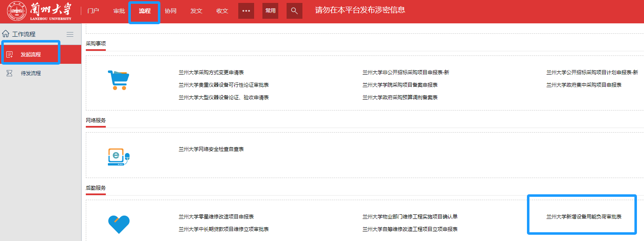Open the 协同 menu

coord(171,11)
